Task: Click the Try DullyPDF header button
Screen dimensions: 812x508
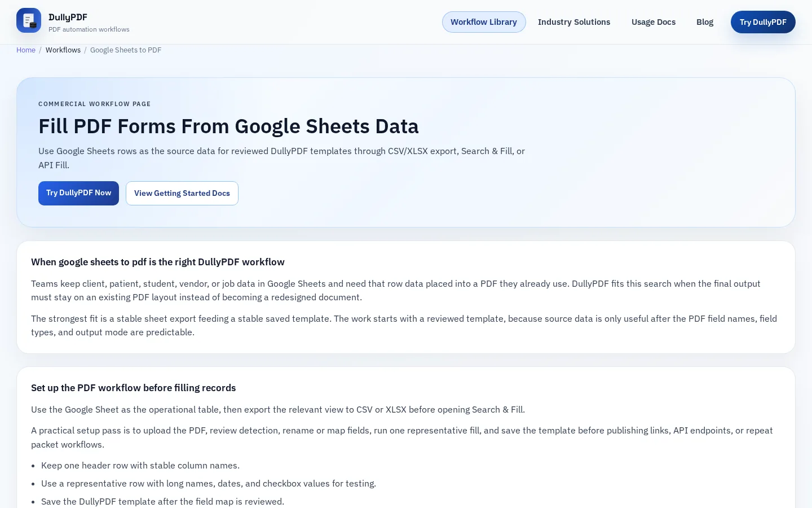Action: click(x=763, y=22)
